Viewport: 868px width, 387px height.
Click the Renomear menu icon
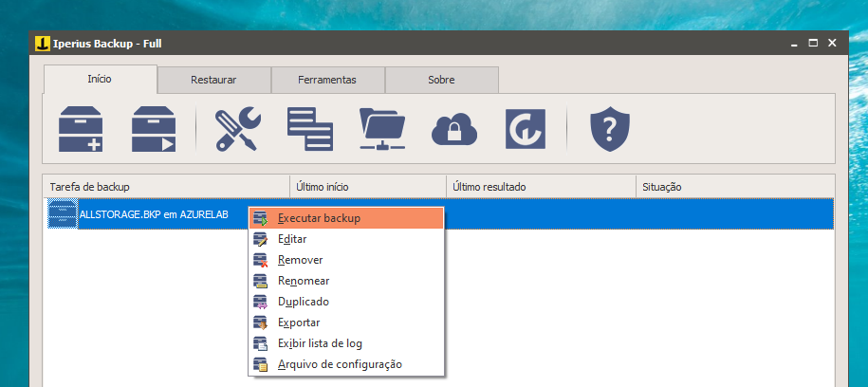[261, 282]
